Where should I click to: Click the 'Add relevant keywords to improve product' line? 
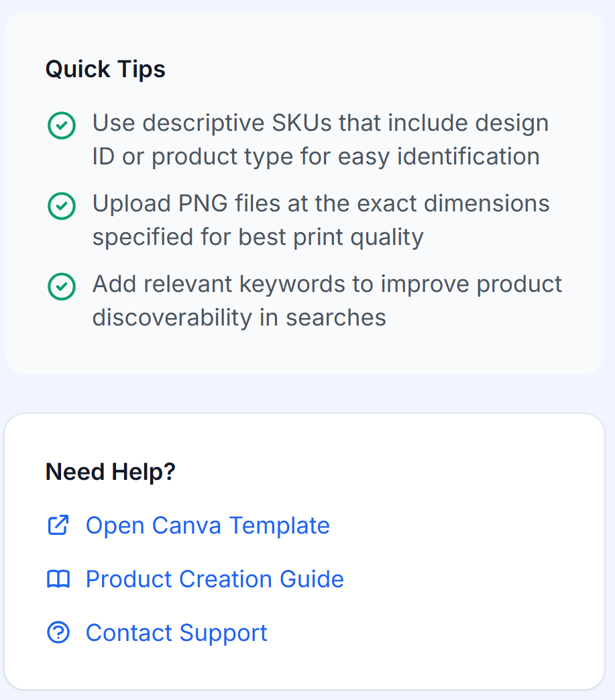point(327,284)
